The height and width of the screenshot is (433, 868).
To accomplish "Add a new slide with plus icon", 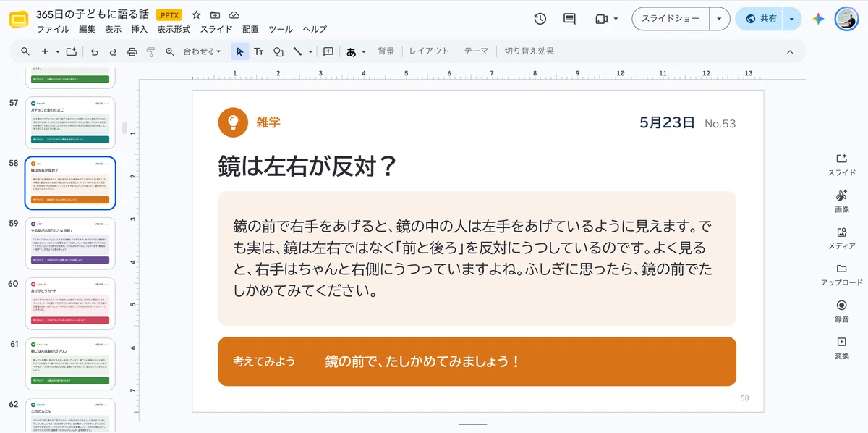I will point(45,51).
